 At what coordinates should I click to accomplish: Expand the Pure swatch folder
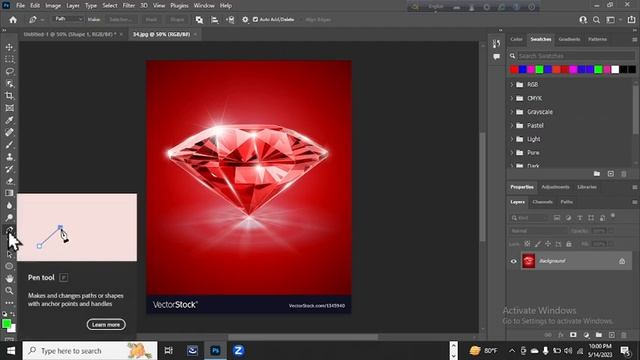click(512, 153)
